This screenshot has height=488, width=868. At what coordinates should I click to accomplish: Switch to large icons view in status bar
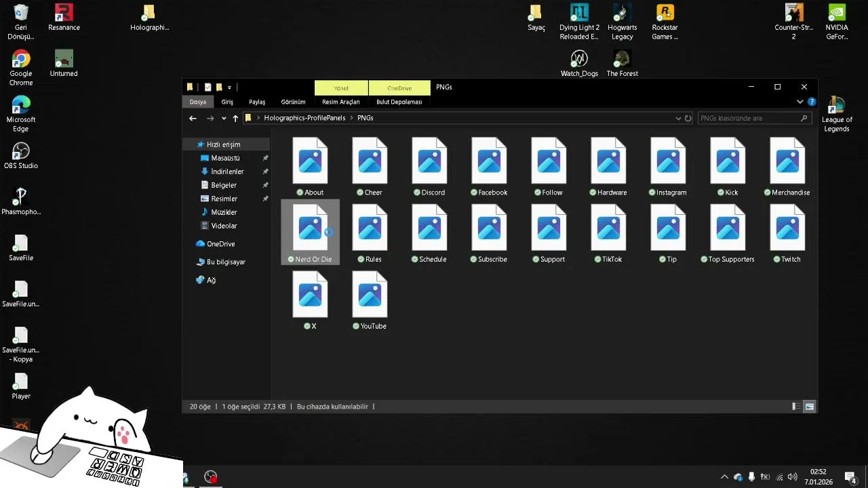click(x=809, y=407)
